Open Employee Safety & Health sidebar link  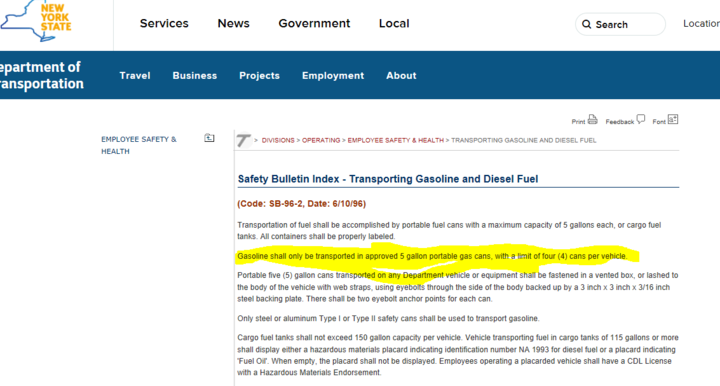coord(139,145)
